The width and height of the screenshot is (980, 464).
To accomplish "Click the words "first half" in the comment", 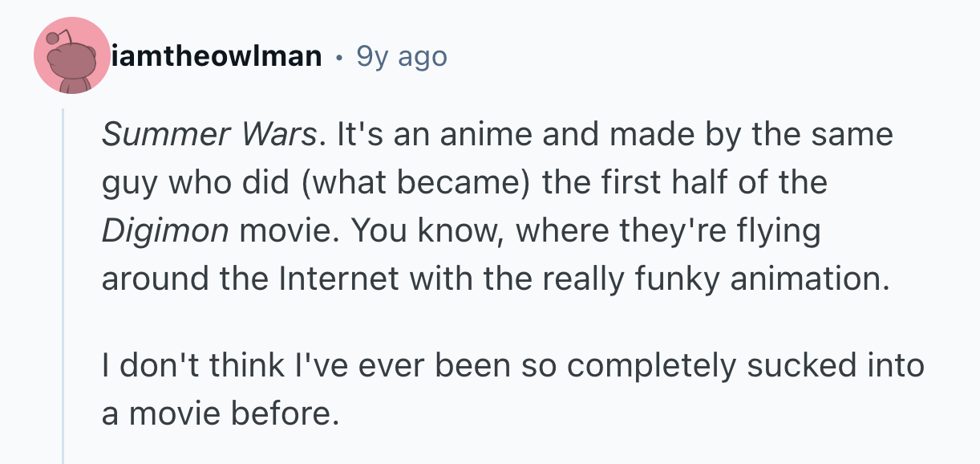I will point(667,182).
